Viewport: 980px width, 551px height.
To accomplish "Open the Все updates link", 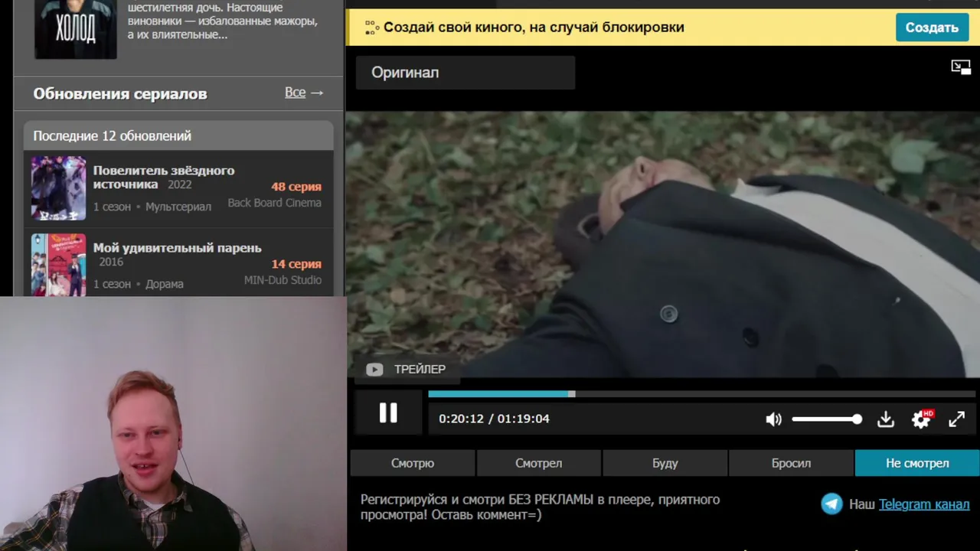I will tap(304, 93).
